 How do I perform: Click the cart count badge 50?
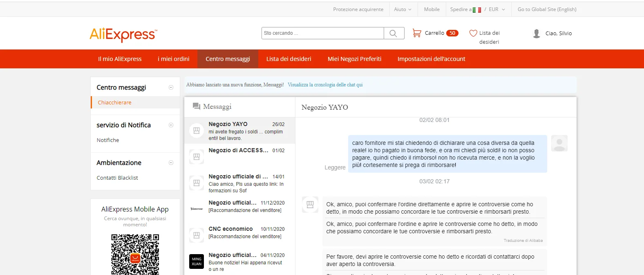[452, 33]
